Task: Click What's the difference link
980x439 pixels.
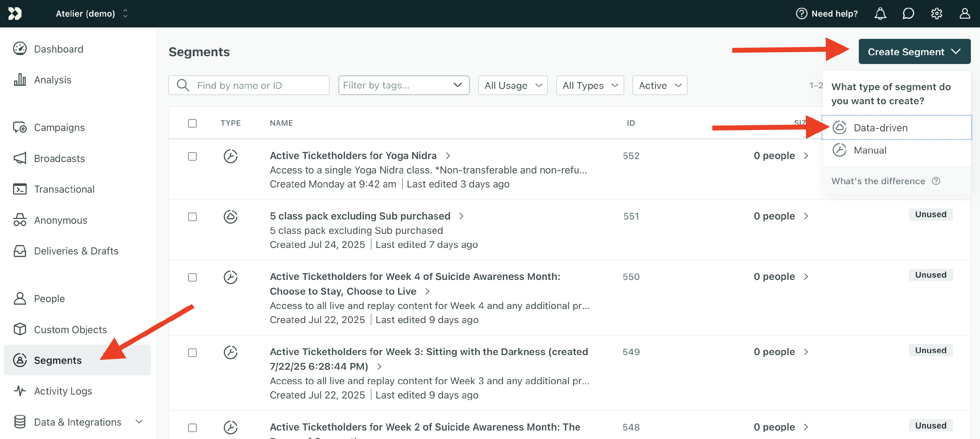Action: tap(878, 181)
